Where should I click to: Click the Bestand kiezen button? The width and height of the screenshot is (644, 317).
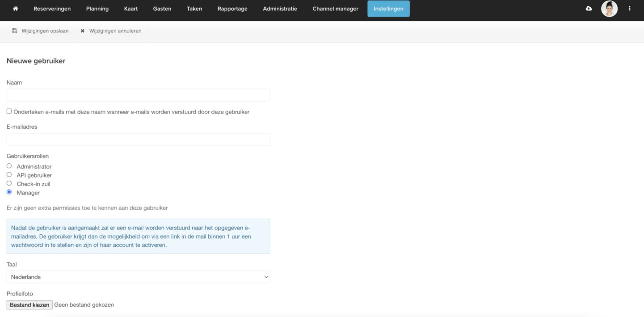(x=29, y=305)
